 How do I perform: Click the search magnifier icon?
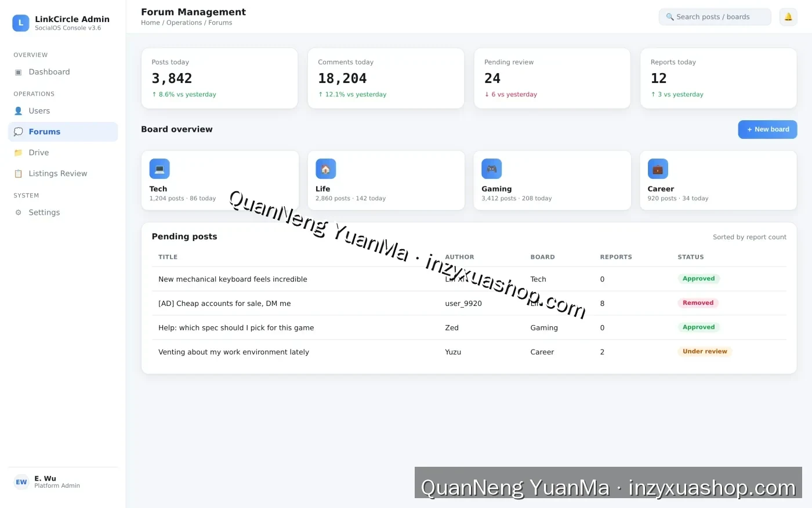[x=670, y=17]
